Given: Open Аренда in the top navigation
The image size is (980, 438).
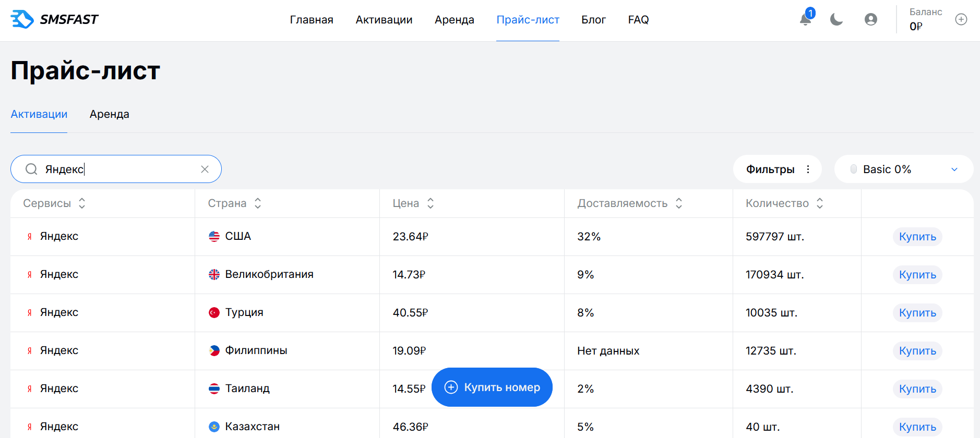Looking at the screenshot, I should pos(455,20).
